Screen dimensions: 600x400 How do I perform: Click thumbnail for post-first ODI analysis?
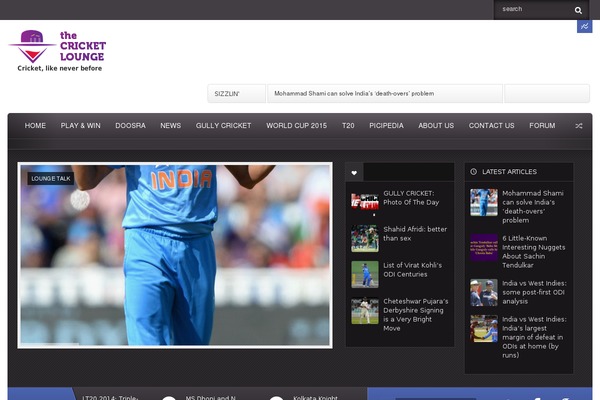coord(484,292)
